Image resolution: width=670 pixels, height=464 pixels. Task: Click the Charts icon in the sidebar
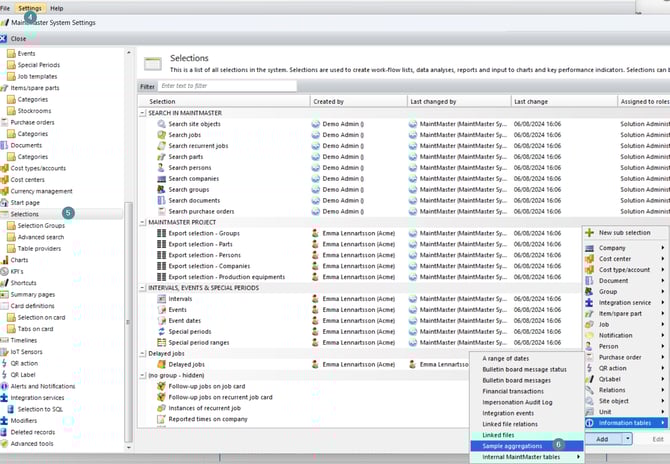(x=5, y=259)
